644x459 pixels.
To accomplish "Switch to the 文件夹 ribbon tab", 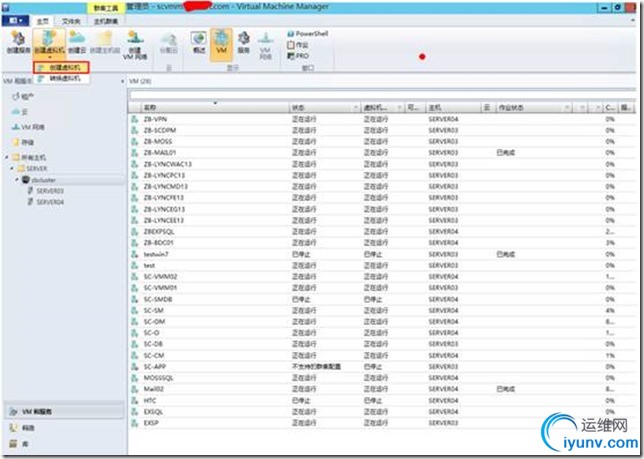I will 71,21.
